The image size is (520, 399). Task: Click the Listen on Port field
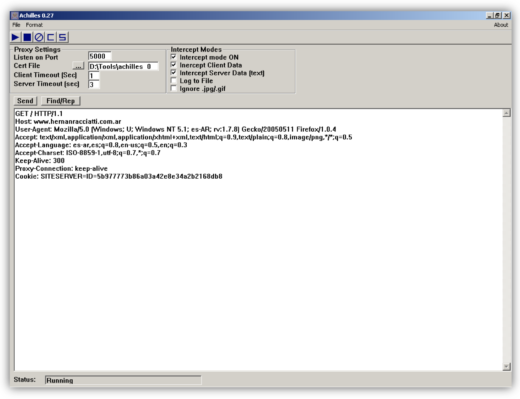click(100, 56)
